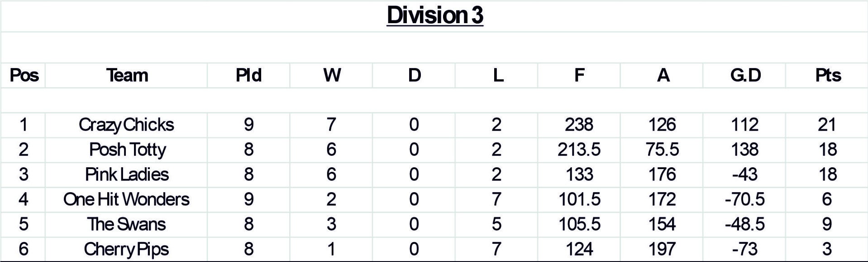The width and height of the screenshot is (868, 262).
Task: Click the Pink Ladies team name
Action: 127,175
